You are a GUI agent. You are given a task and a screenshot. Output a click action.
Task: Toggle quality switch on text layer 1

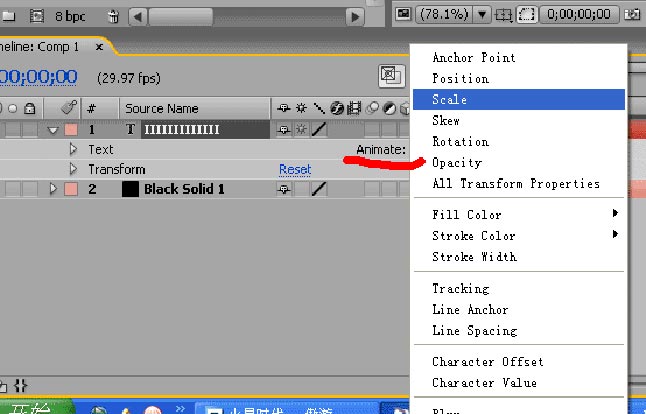(x=318, y=130)
